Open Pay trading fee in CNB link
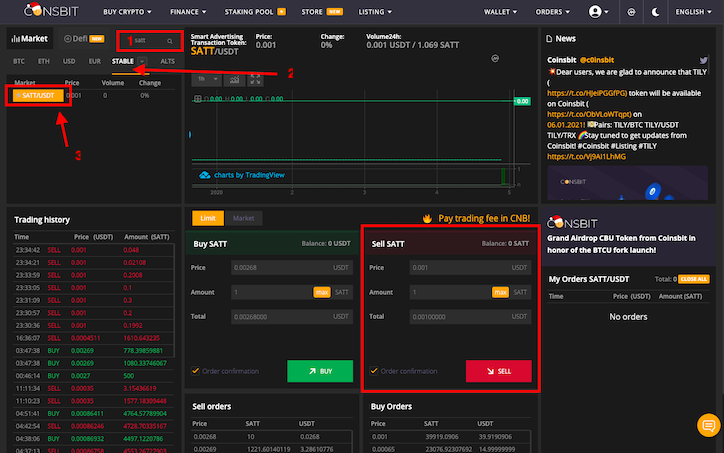The width and height of the screenshot is (724, 453). click(484, 218)
